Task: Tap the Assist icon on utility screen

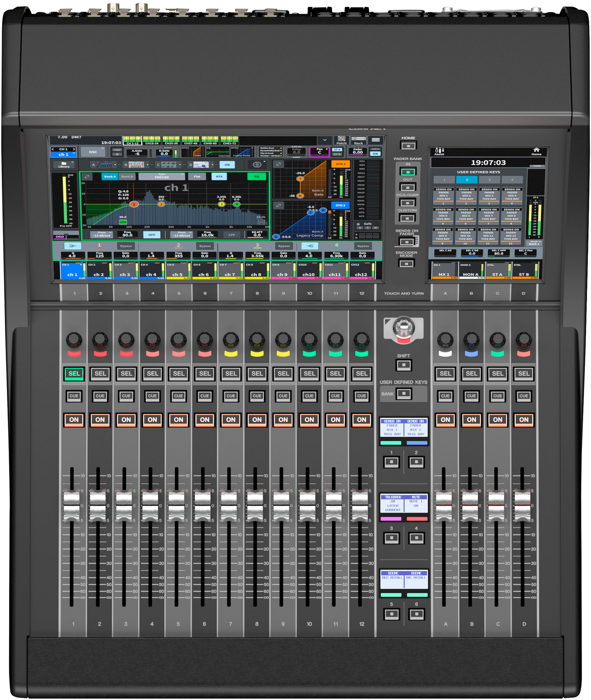Action: (x=439, y=151)
